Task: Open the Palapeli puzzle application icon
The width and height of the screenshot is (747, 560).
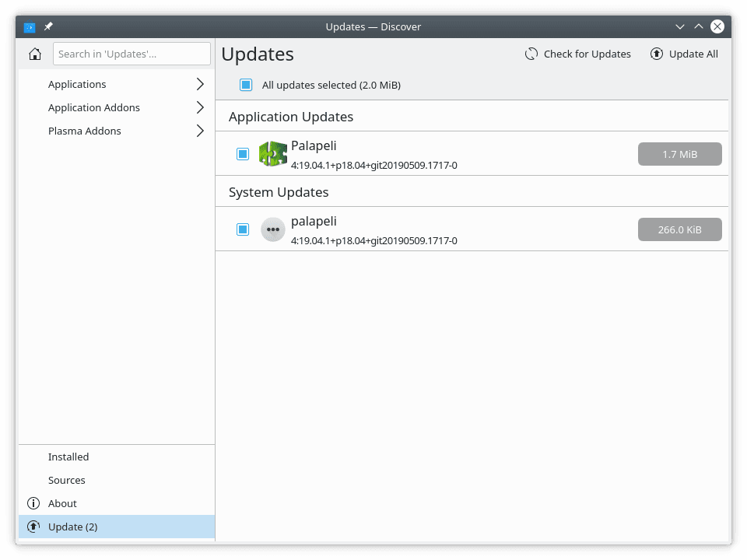Action: click(273, 153)
